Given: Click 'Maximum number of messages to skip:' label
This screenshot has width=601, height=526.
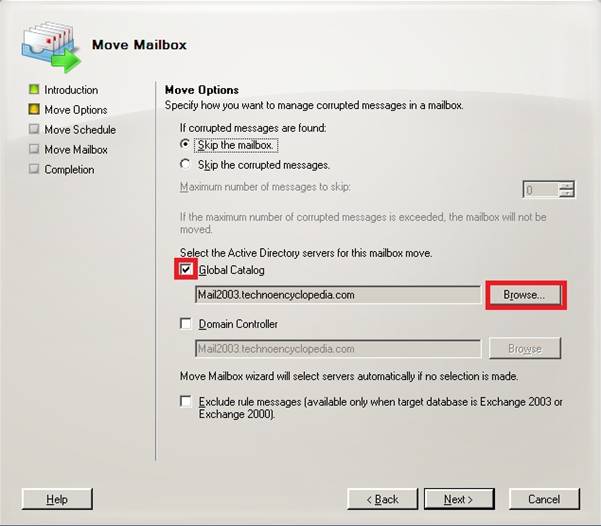Looking at the screenshot, I should pos(266,187).
